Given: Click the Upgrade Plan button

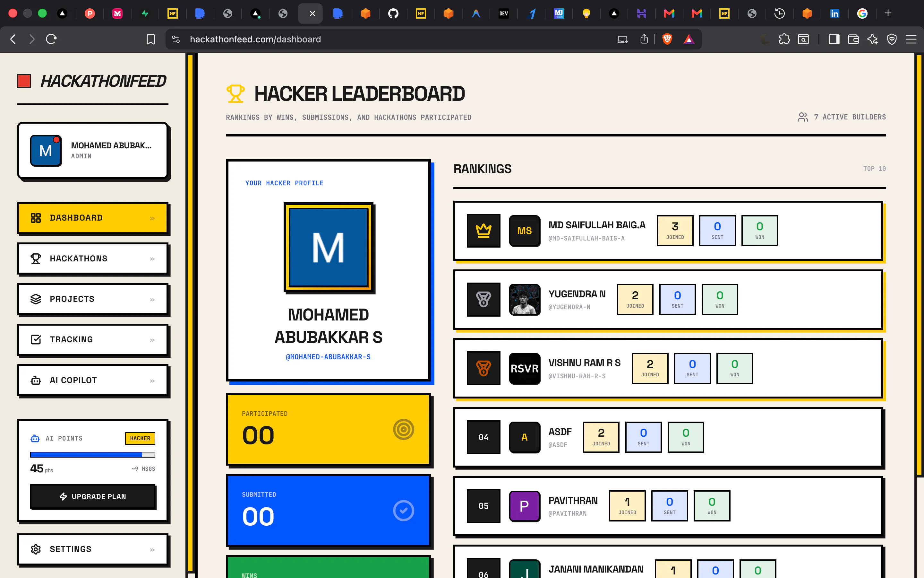Looking at the screenshot, I should tap(93, 496).
